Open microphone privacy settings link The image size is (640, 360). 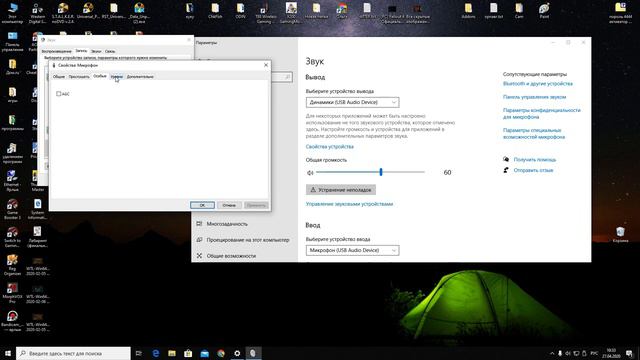point(541,113)
